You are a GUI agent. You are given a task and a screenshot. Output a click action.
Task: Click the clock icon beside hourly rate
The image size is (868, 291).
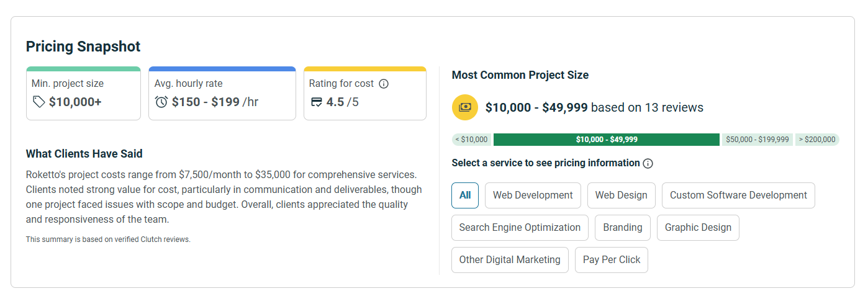161,102
